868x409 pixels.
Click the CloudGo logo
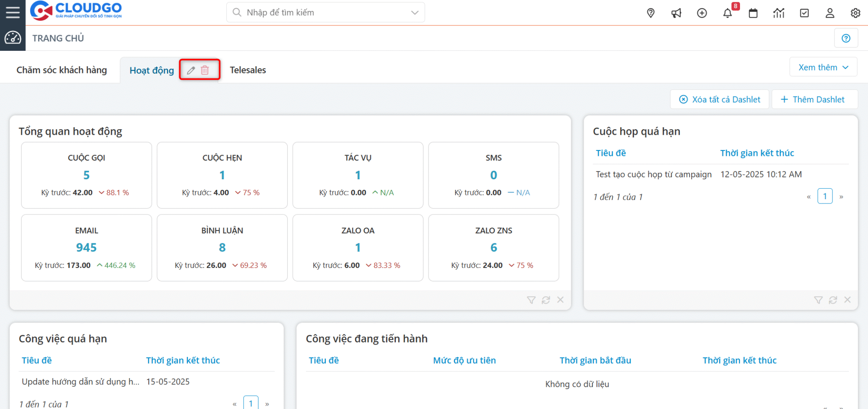pyautogui.click(x=76, y=11)
